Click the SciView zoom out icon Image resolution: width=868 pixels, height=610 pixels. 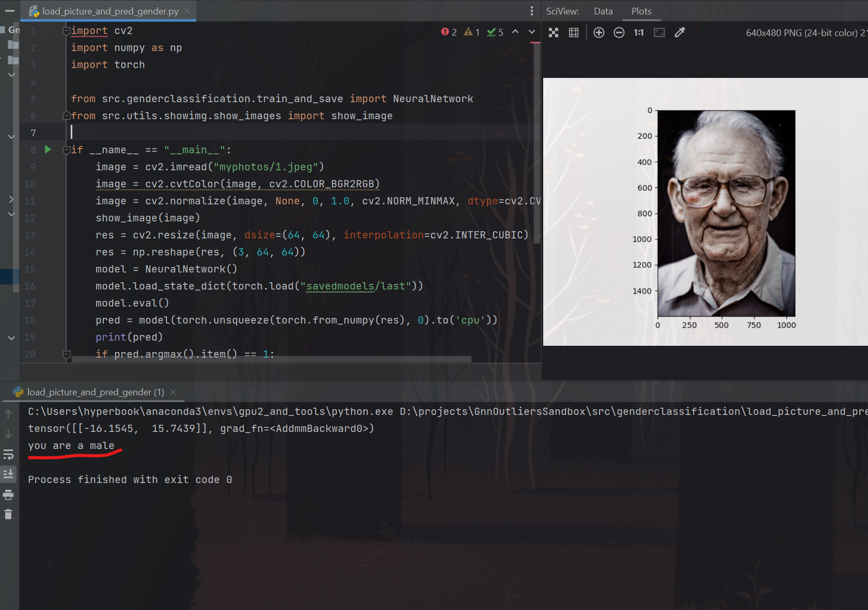click(619, 33)
